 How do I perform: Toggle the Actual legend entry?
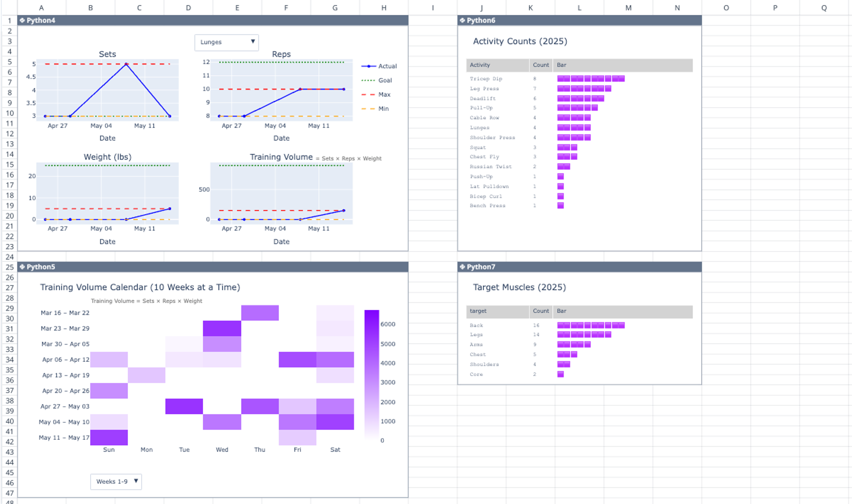pyautogui.click(x=379, y=66)
